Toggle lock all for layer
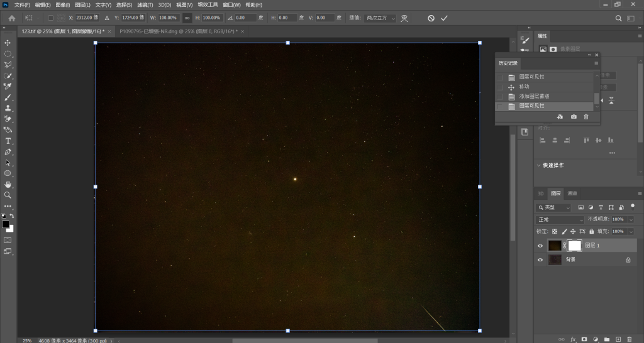644x343 pixels. coord(591,231)
